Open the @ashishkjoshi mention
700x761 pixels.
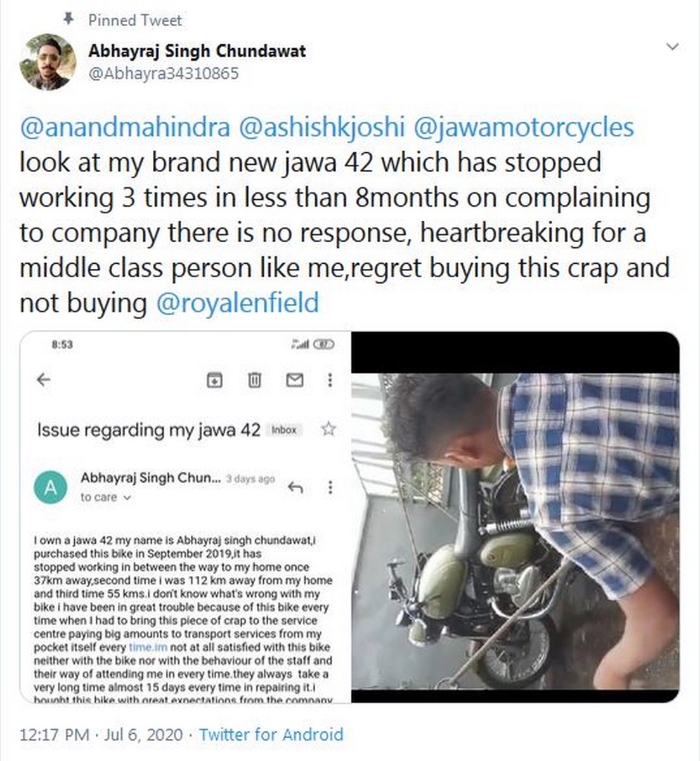321,127
